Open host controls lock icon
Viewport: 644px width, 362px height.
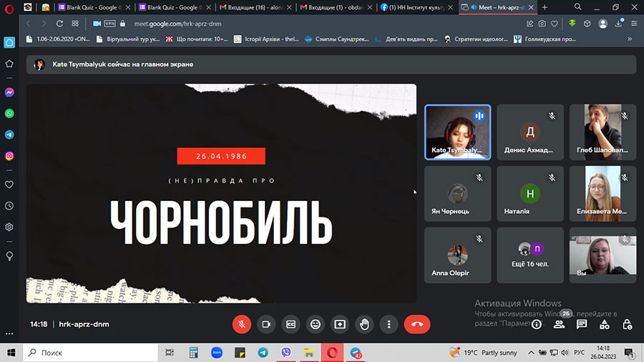628,324
